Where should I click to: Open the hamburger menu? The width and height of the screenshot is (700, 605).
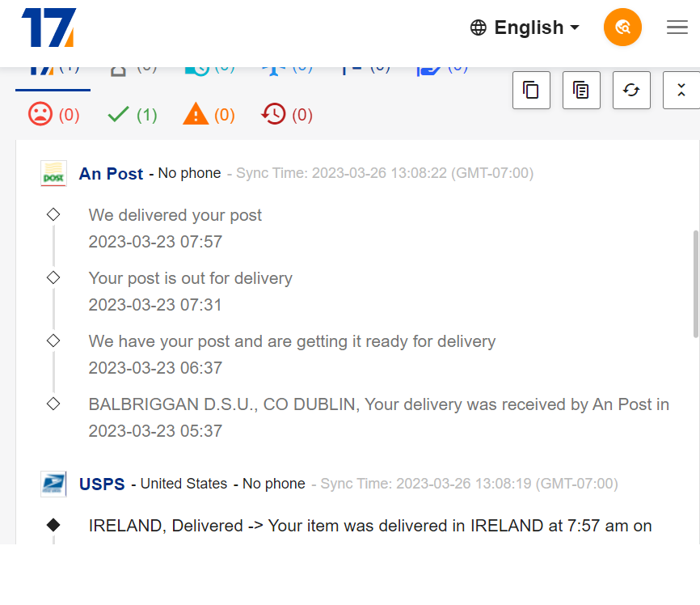[x=677, y=27]
